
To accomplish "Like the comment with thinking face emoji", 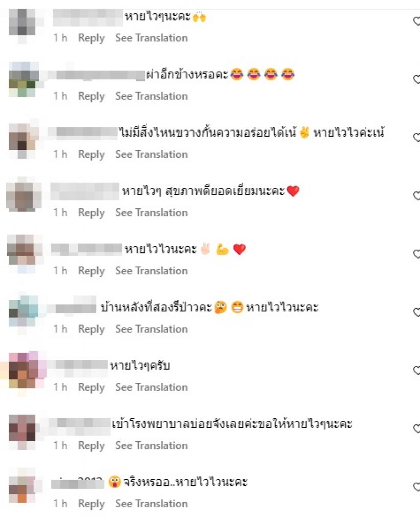I will (x=417, y=312).
